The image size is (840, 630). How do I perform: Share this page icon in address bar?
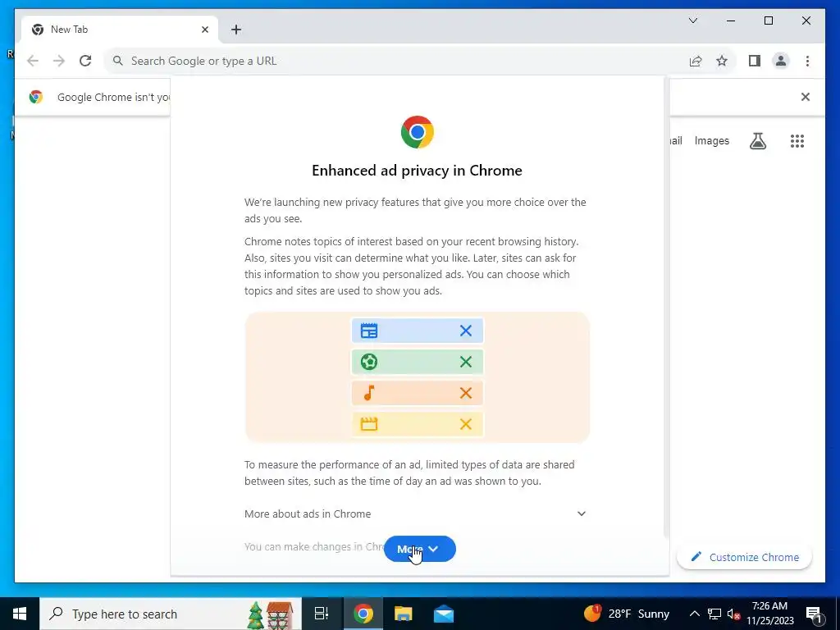tap(696, 61)
